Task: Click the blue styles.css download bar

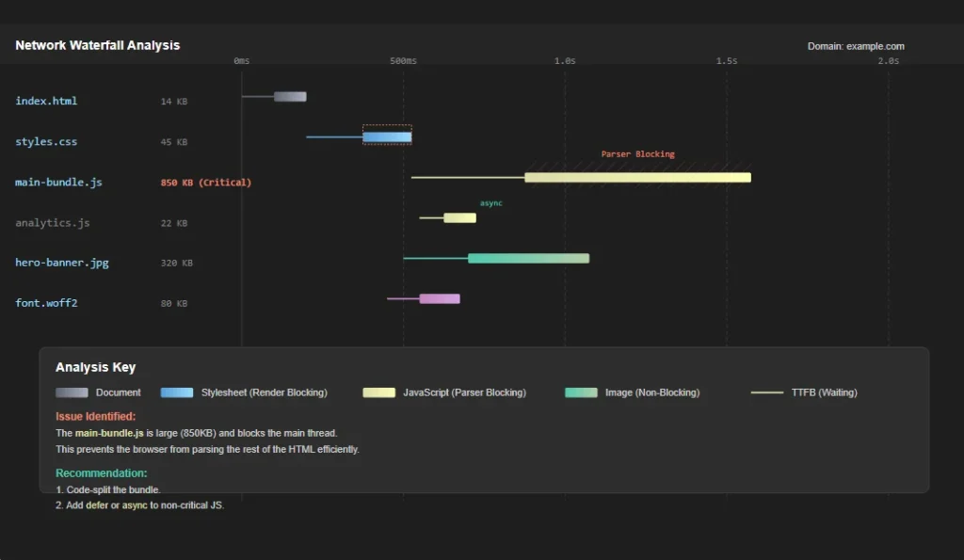Action: 387,137
